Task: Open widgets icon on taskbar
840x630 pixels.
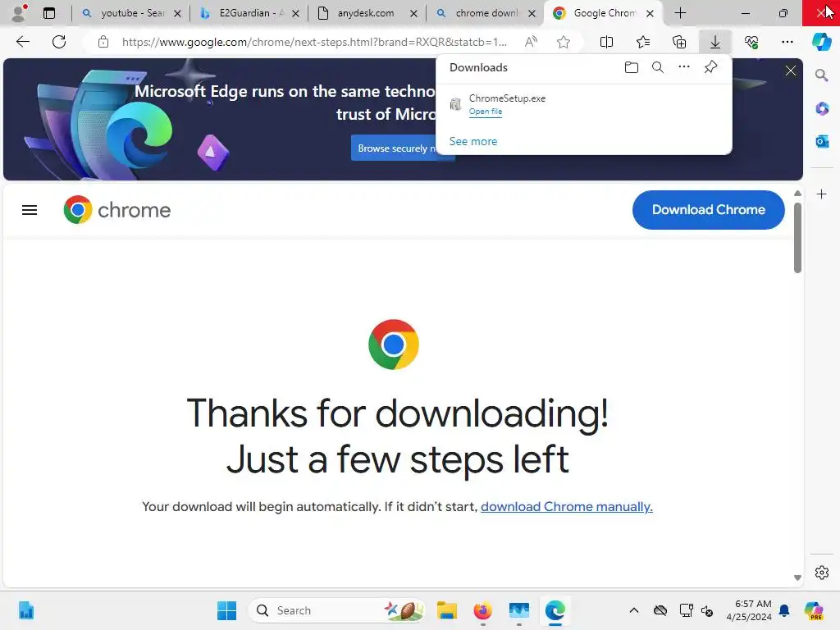Action: [26, 610]
